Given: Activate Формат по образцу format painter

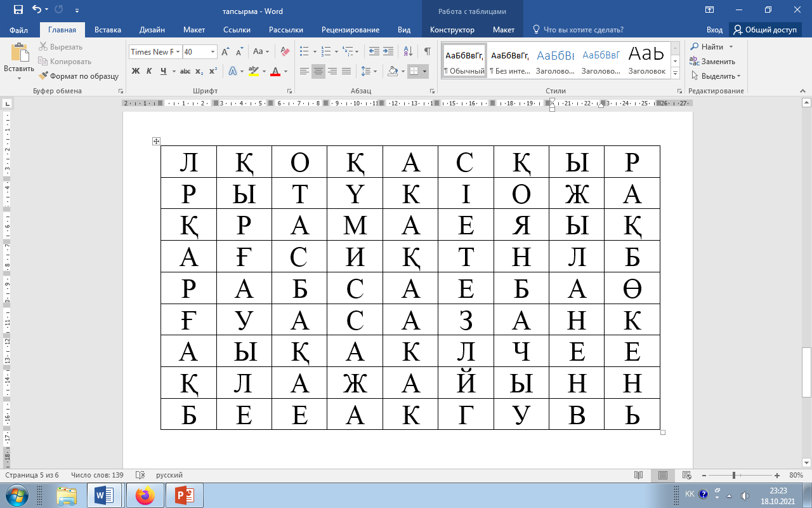Looking at the screenshot, I should [79, 76].
